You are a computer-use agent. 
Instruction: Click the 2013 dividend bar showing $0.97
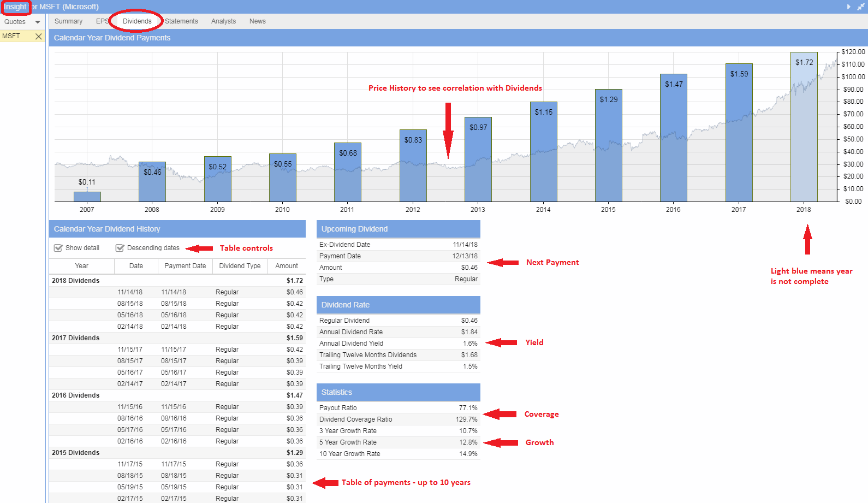pos(478,161)
